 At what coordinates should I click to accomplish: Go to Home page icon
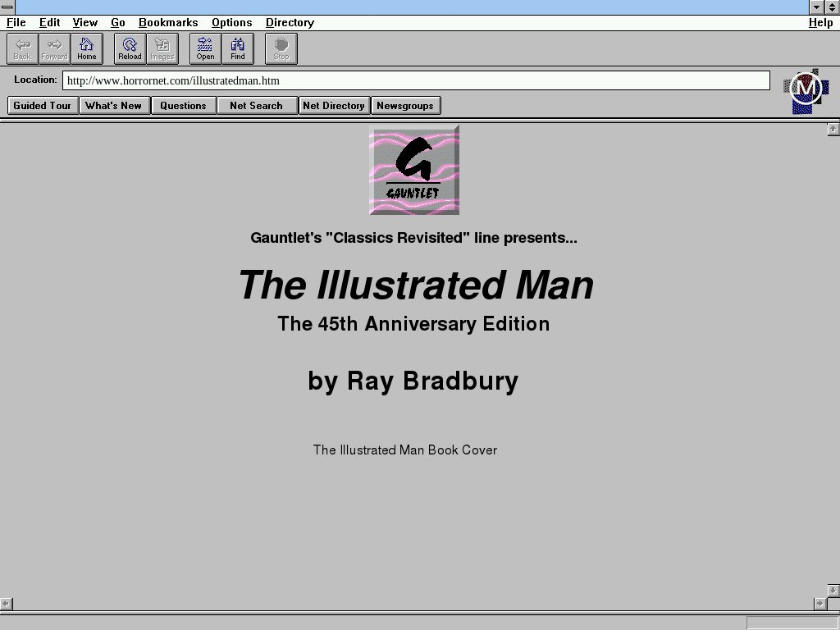tap(87, 48)
